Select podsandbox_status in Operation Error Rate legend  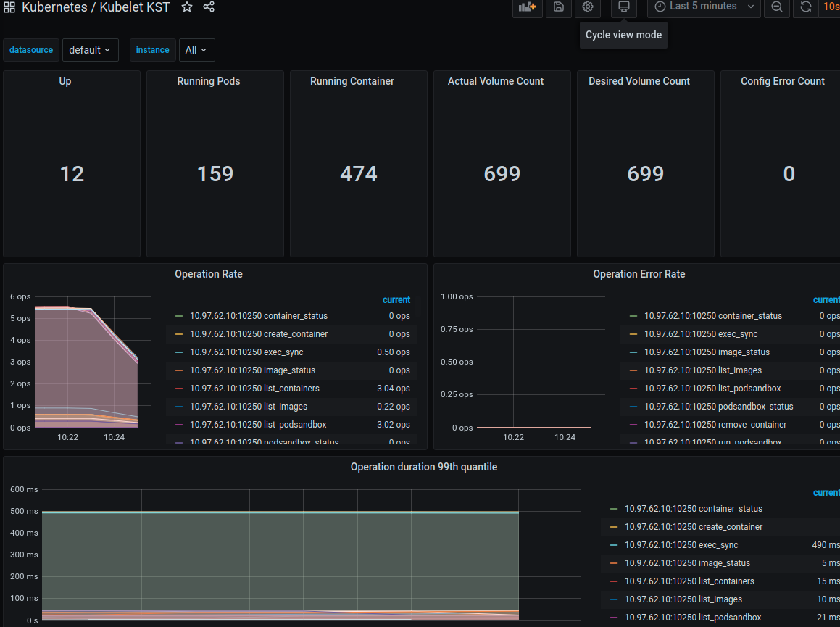tap(718, 407)
